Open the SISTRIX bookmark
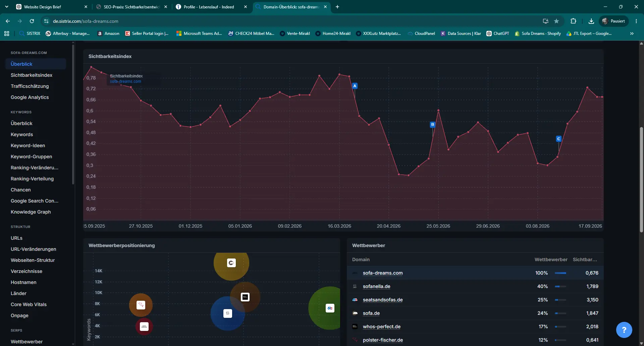The image size is (644, 346). [x=30, y=34]
